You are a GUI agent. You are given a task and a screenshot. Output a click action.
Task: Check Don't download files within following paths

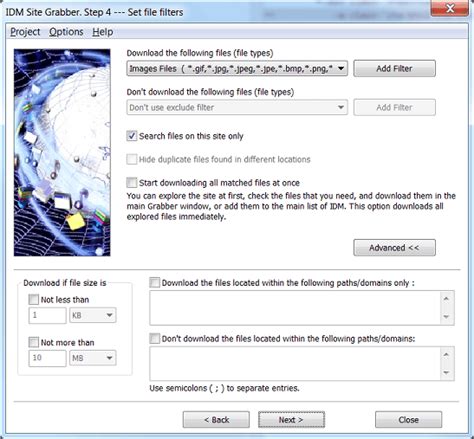155,339
